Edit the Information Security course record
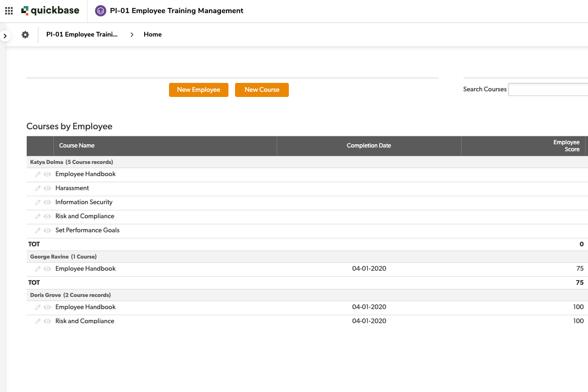Screen dimensions: 588x392 tap(37, 202)
